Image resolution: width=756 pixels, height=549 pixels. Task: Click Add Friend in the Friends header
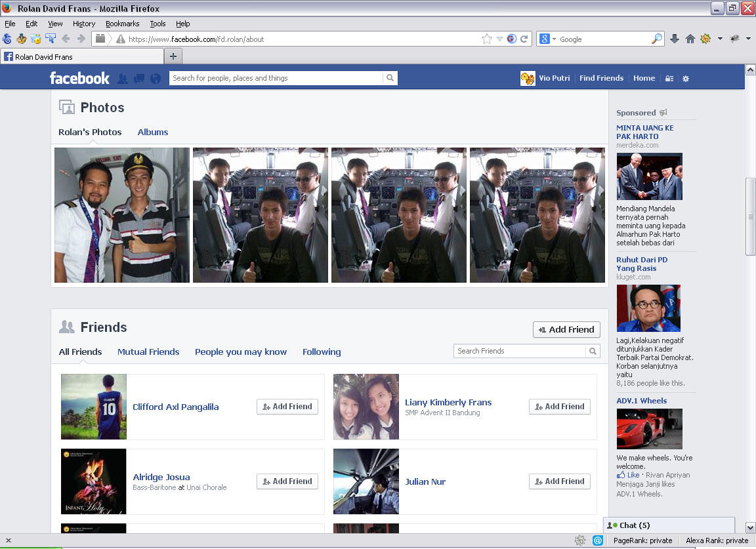click(566, 330)
